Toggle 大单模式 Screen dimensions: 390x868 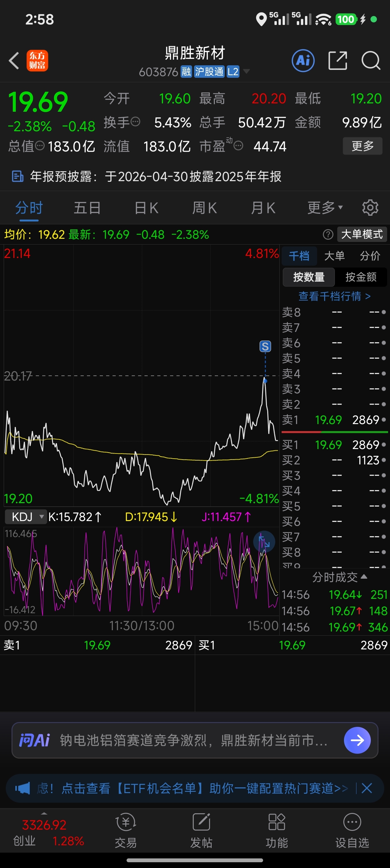coord(362,234)
